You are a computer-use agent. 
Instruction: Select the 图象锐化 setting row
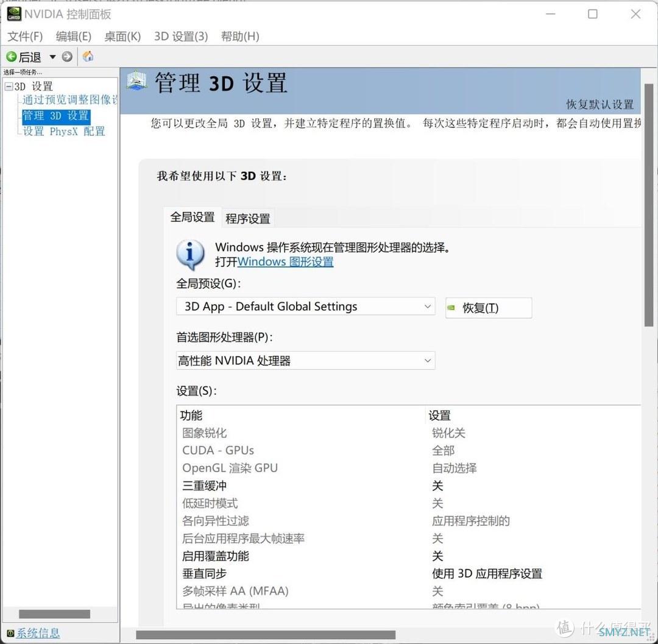[x=409, y=433]
